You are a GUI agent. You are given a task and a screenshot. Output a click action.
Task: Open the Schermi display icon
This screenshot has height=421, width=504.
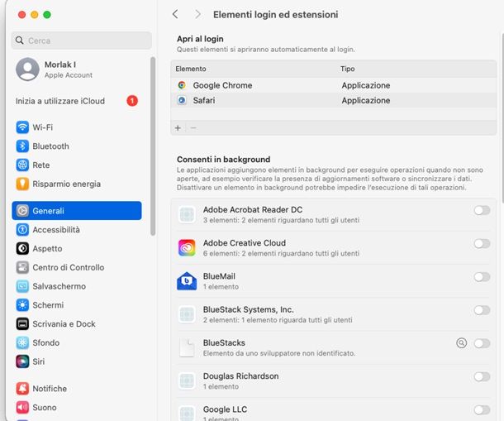(x=22, y=305)
